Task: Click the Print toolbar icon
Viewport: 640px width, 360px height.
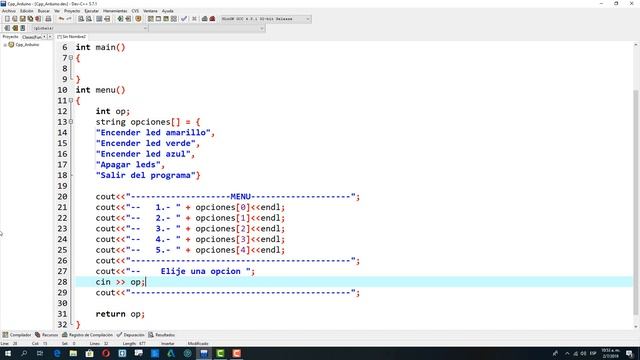Action: 48,19
